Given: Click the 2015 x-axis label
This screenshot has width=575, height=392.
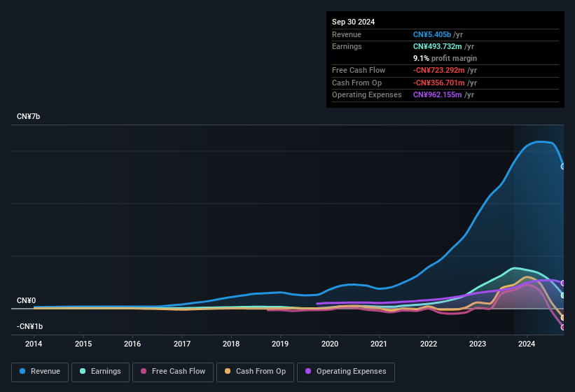Looking at the screenshot, I should (83, 344).
